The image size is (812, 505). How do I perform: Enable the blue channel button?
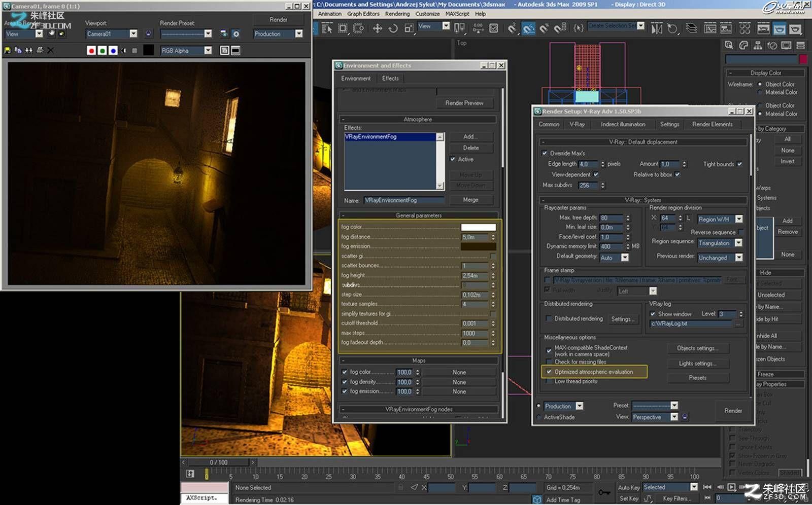point(113,50)
